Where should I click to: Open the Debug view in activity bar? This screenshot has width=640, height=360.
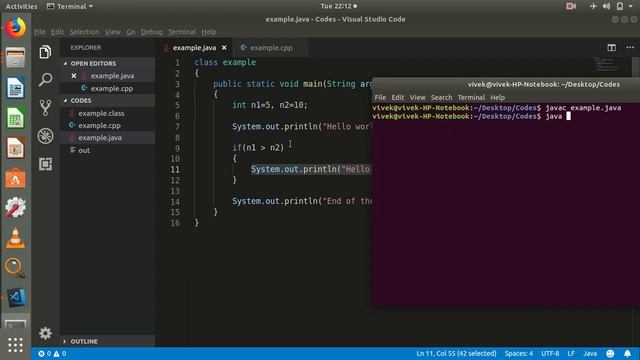click(45, 136)
